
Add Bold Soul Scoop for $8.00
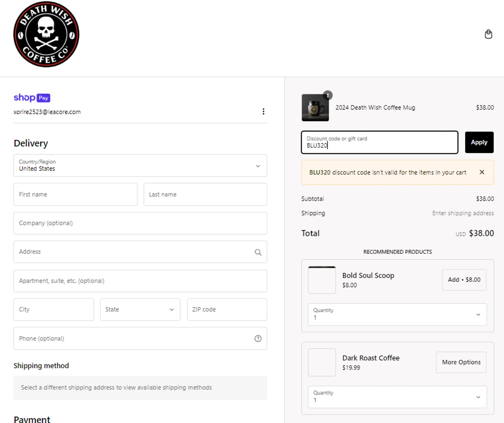coord(464,280)
